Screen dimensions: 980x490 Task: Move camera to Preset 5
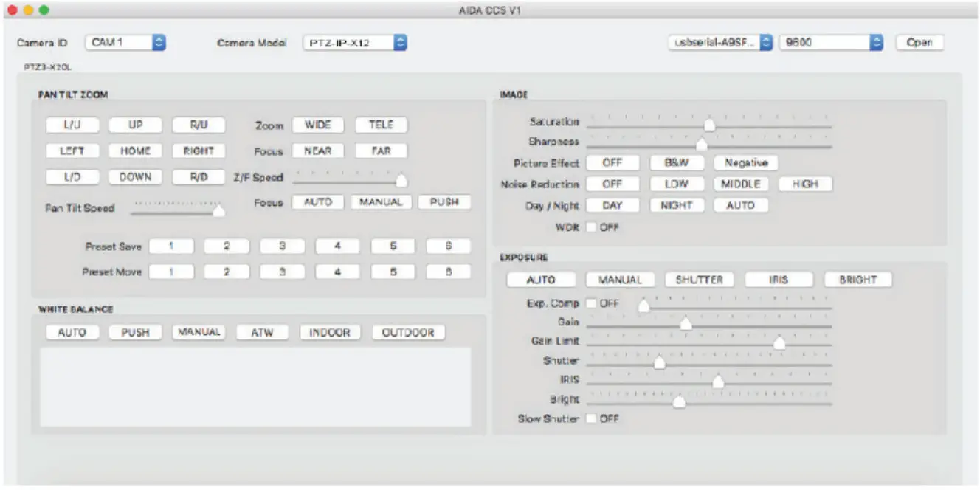point(393,272)
